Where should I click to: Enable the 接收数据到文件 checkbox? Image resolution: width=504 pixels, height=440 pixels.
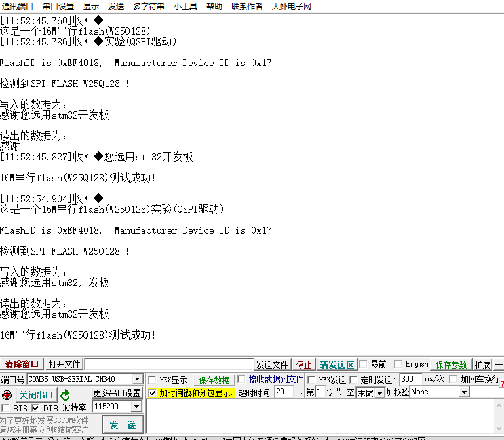point(242,379)
